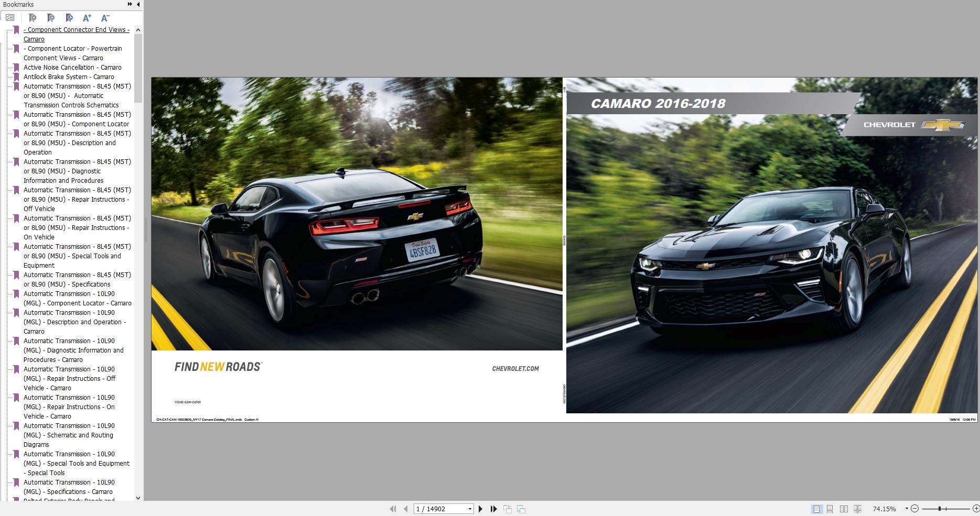Open the zoom percentage dropdown arrow
The width and height of the screenshot is (980, 516).
point(907,509)
